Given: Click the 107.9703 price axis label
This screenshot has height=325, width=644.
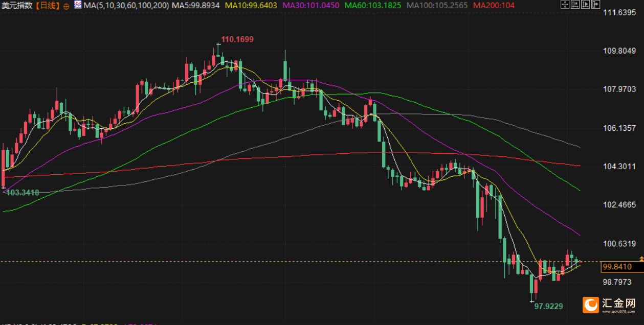Looking at the screenshot, I should [619, 89].
